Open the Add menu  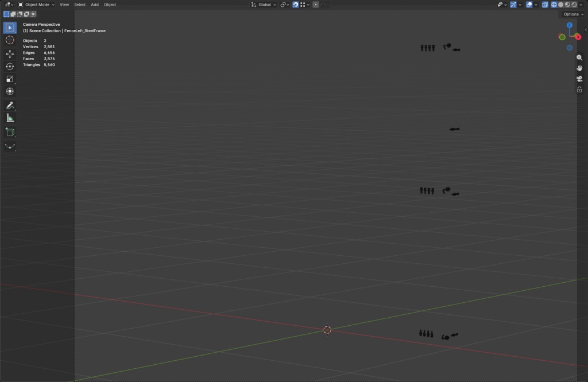coord(95,5)
